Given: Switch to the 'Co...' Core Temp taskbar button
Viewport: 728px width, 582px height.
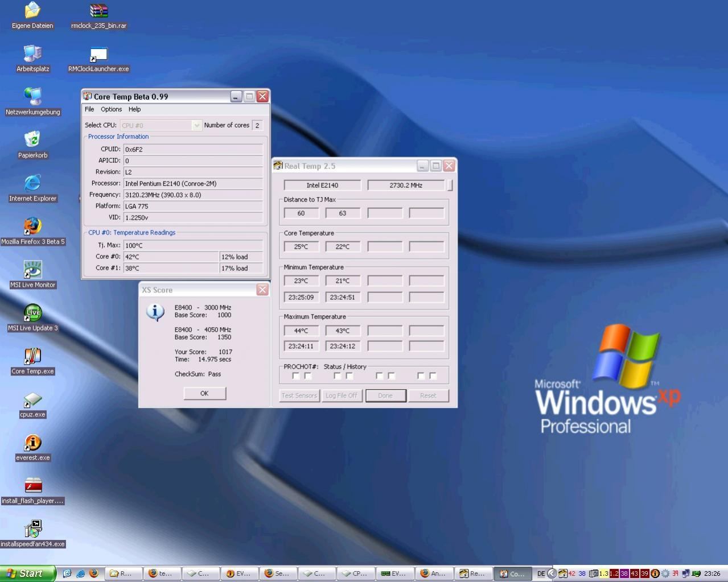Looking at the screenshot, I should 512,573.
